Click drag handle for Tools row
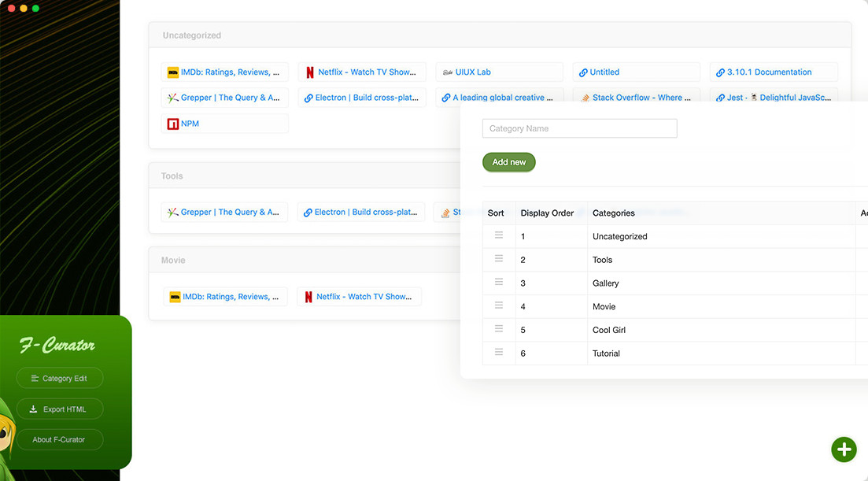868x481 pixels. [x=499, y=258]
